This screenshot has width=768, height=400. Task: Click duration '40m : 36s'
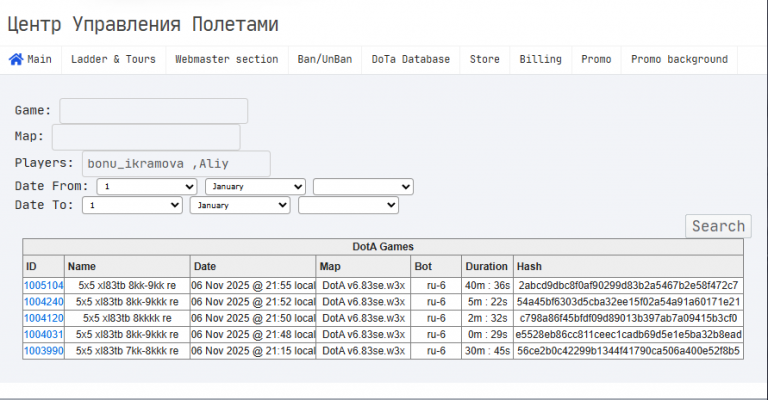(x=487, y=285)
